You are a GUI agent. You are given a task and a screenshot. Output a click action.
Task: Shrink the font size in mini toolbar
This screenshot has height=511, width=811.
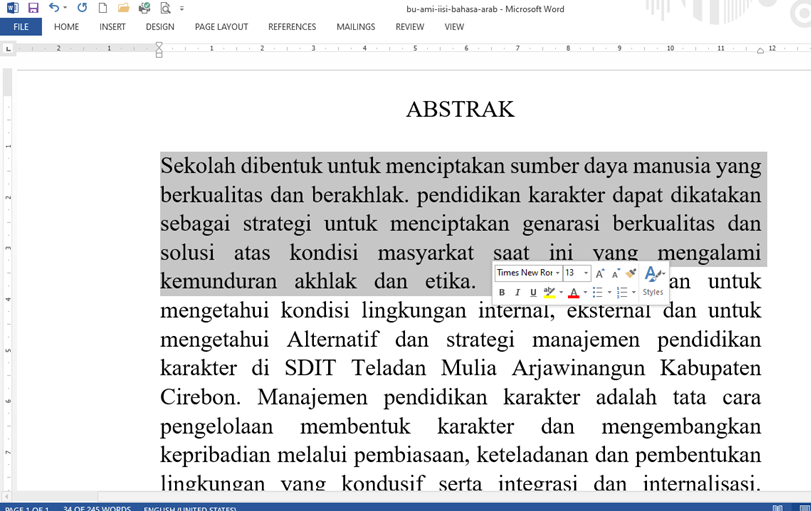click(615, 273)
